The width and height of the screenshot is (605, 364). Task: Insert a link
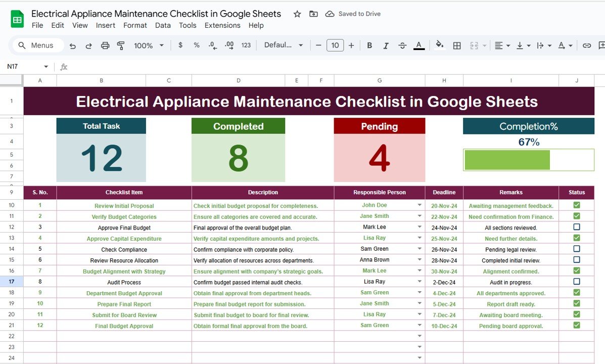pos(586,45)
